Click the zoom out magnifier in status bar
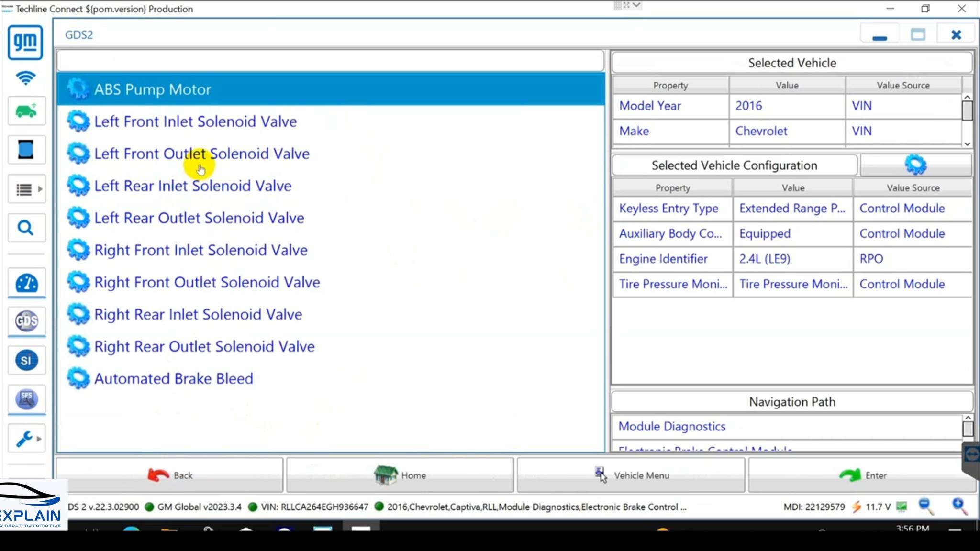 pos(925,507)
